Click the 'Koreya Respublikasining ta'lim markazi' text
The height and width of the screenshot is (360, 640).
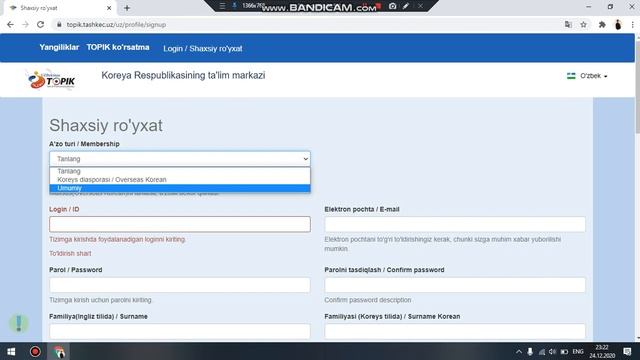pyautogui.click(x=183, y=76)
